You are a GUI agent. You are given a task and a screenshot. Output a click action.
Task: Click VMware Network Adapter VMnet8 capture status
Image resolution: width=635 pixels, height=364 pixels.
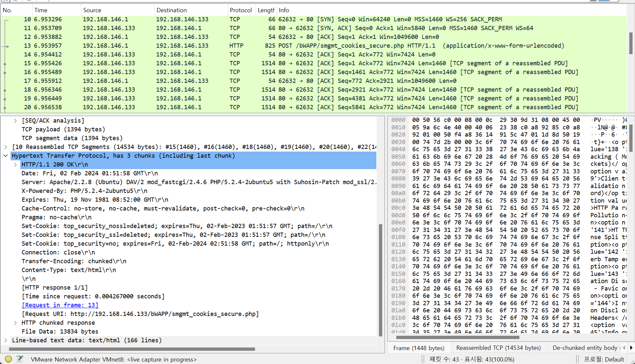coord(114,359)
